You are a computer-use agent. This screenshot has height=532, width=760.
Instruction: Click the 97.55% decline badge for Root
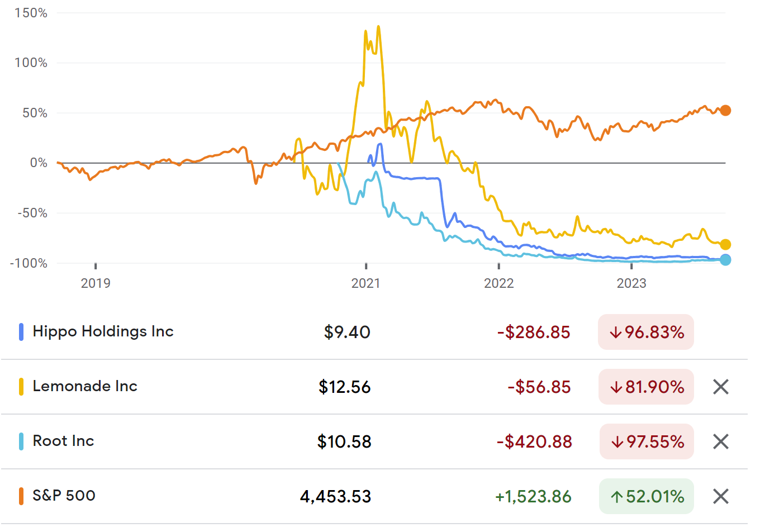[647, 441]
